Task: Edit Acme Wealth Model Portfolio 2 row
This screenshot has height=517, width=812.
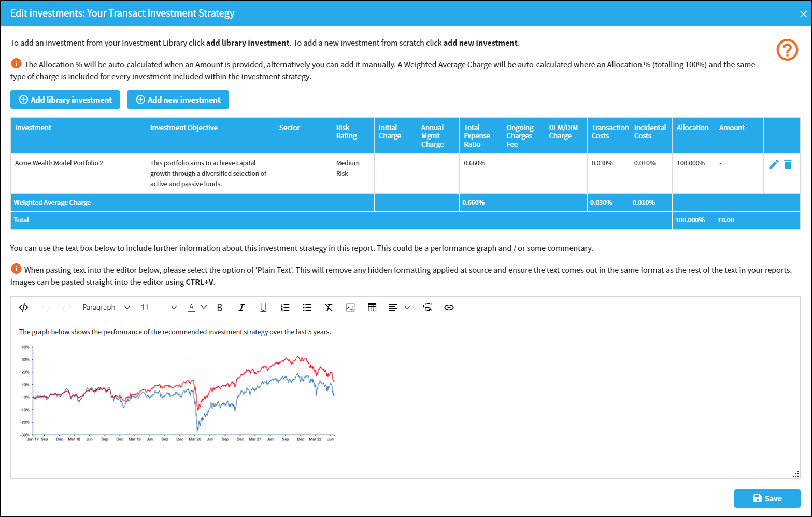Action: pyautogui.click(x=774, y=164)
